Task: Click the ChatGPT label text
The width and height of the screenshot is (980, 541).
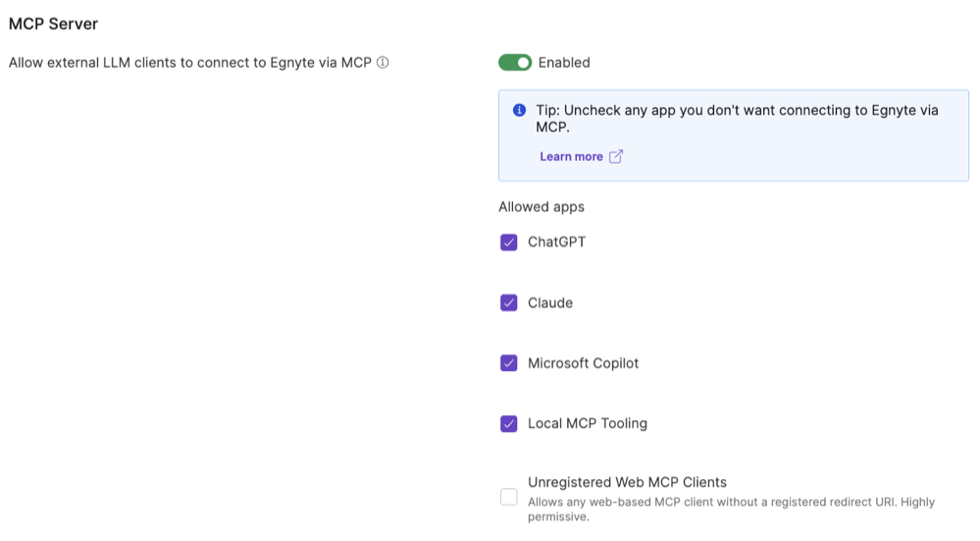Action: click(556, 243)
